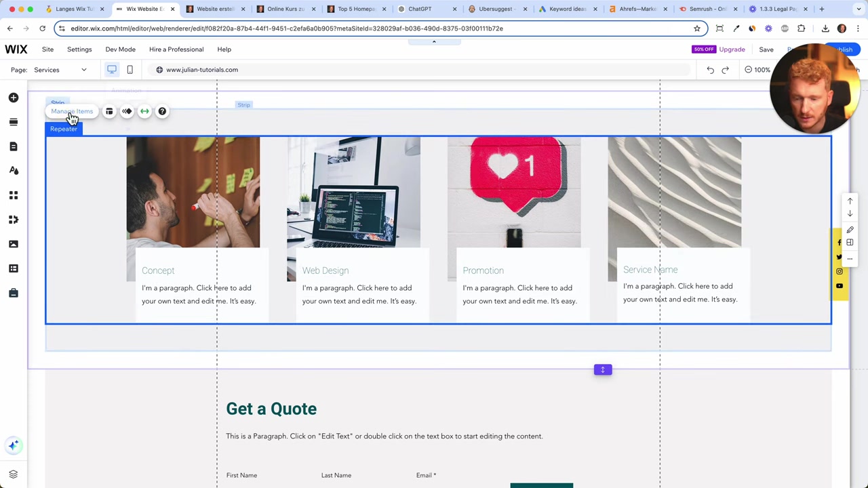Image resolution: width=868 pixels, height=488 pixels.
Task: Click the Save button
Action: click(x=766, y=49)
